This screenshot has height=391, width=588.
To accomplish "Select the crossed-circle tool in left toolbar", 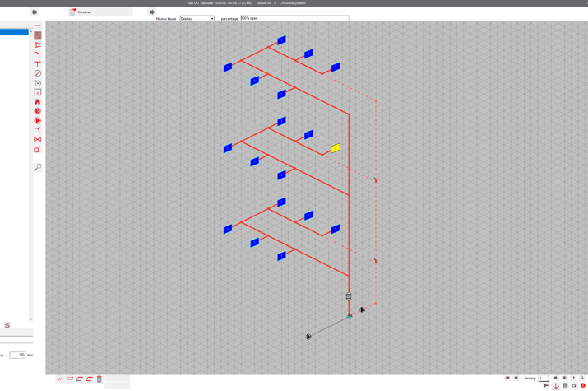I will pyautogui.click(x=38, y=73).
